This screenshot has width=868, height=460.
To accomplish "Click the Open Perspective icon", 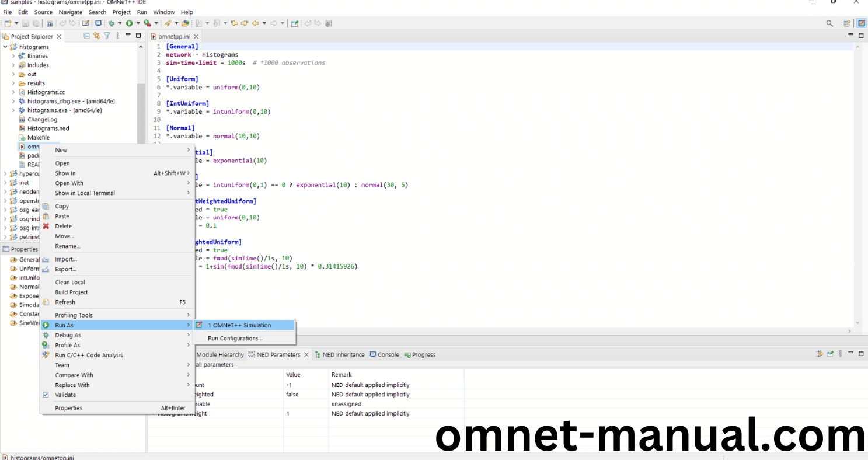I will (847, 23).
